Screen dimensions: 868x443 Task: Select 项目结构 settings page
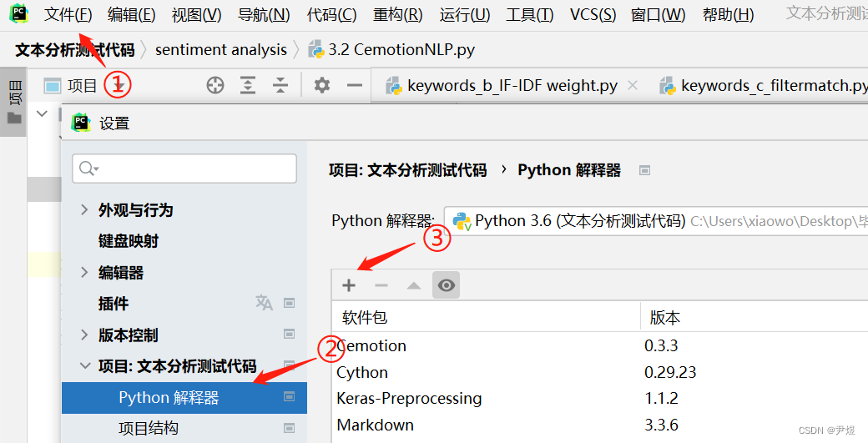click(x=149, y=428)
